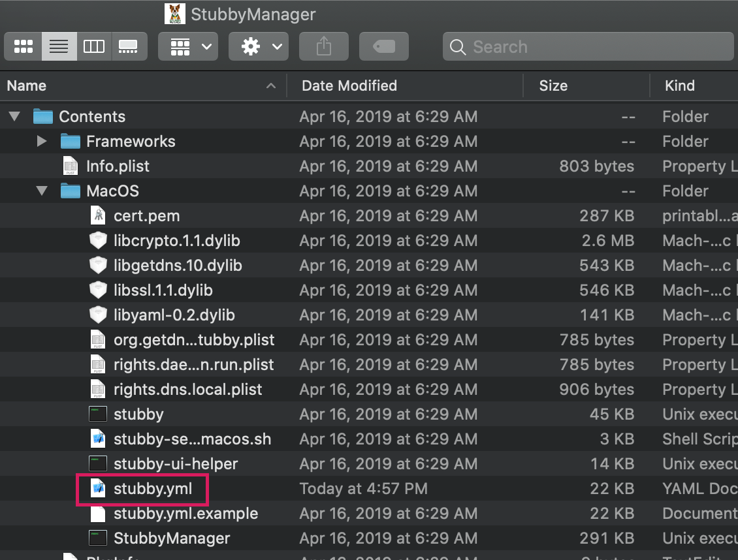Click the stubby-ui-helper executable icon
Screen dimensions: 738x560
point(98,463)
